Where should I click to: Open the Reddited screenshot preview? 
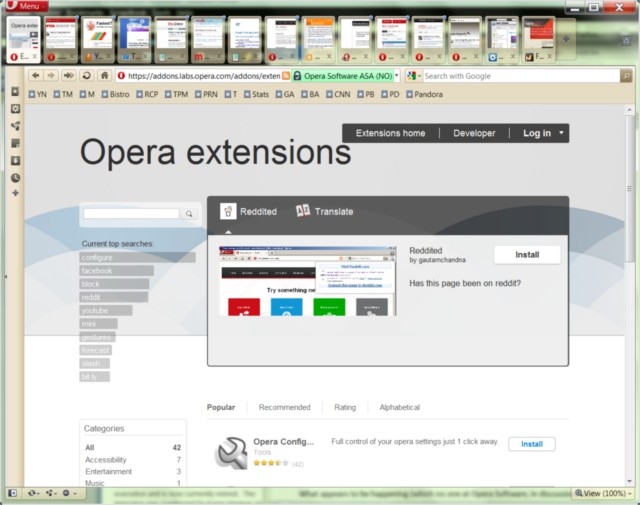click(x=307, y=281)
